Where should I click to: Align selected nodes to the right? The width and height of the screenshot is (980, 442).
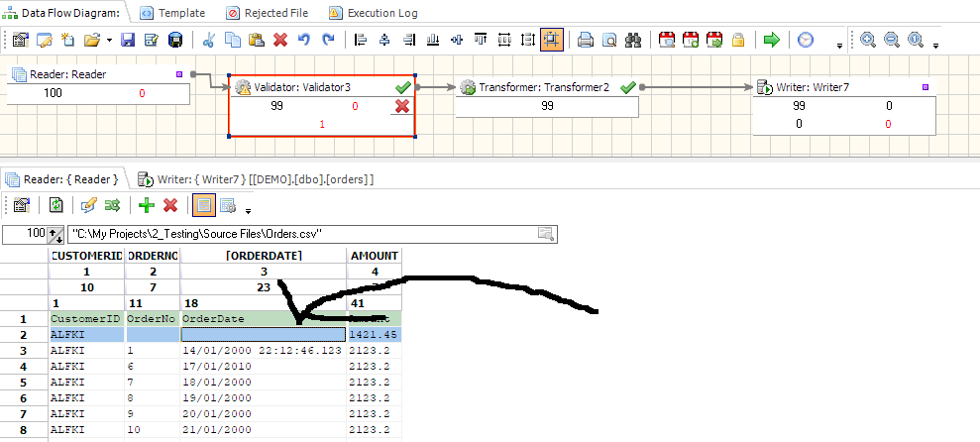coord(409,40)
